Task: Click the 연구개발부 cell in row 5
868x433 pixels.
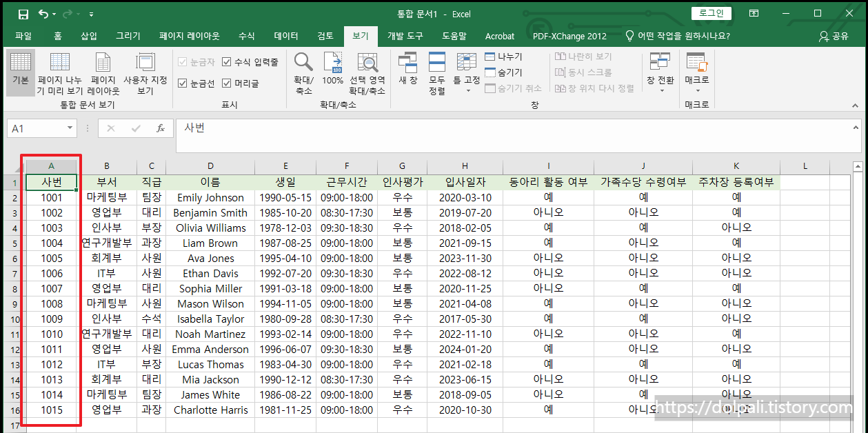Action: tap(107, 243)
